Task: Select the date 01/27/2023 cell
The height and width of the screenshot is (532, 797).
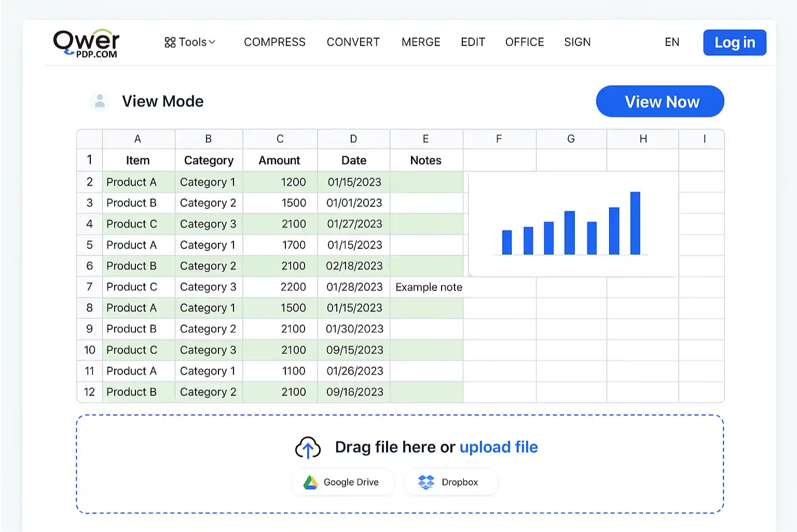Action: click(353, 224)
